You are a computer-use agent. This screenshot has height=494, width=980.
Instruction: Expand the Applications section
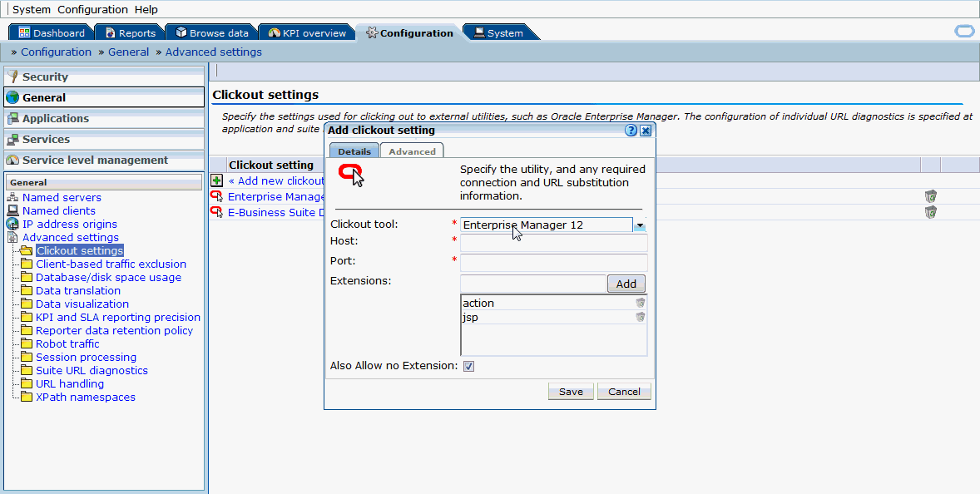pyautogui.click(x=104, y=118)
